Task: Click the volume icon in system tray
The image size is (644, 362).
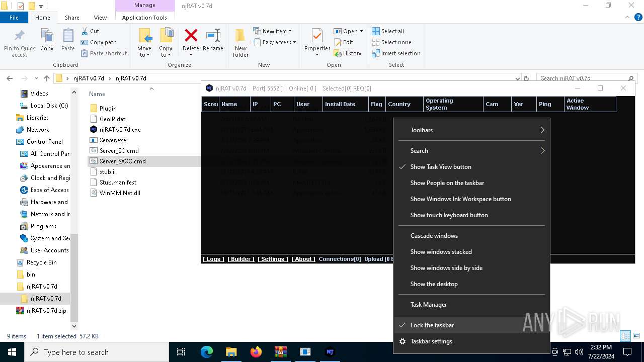Action: coord(579,352)
